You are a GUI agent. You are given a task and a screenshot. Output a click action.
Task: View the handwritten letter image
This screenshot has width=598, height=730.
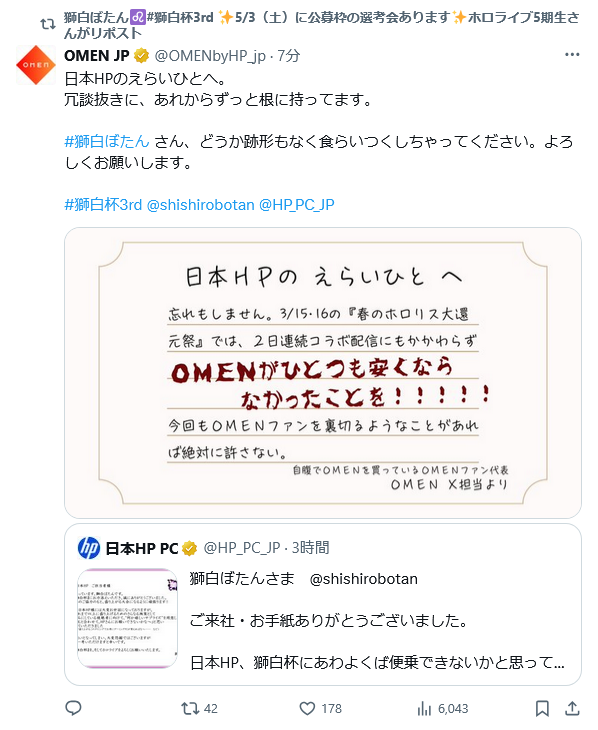pos(323,372)
